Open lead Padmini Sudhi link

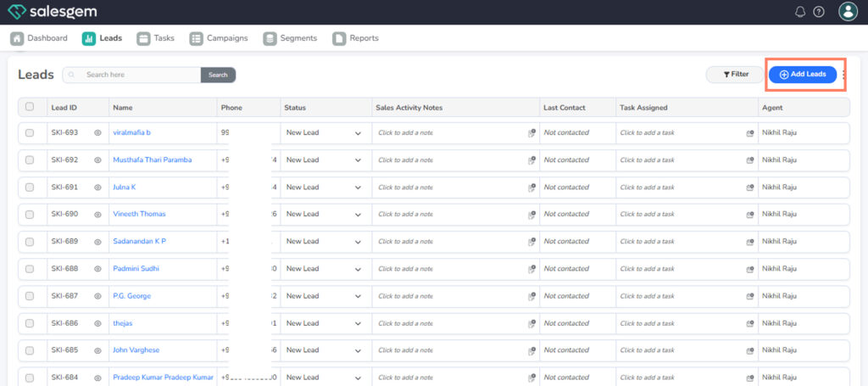tap(136, 269)
